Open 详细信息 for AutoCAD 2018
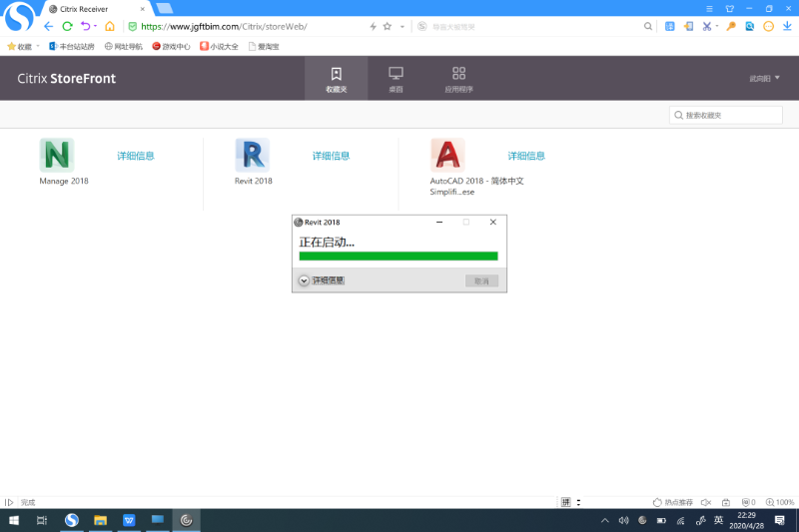Image resolution: width=799 pixels, height=532 pixels. (x=526, y=156)
